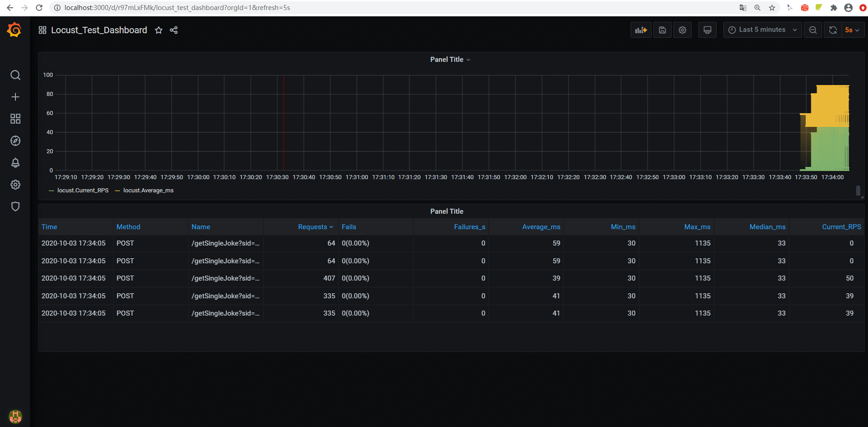Click the Create (plus) icon in sidebar
This screenshot has height=427, width=868.
coord(15,97)
